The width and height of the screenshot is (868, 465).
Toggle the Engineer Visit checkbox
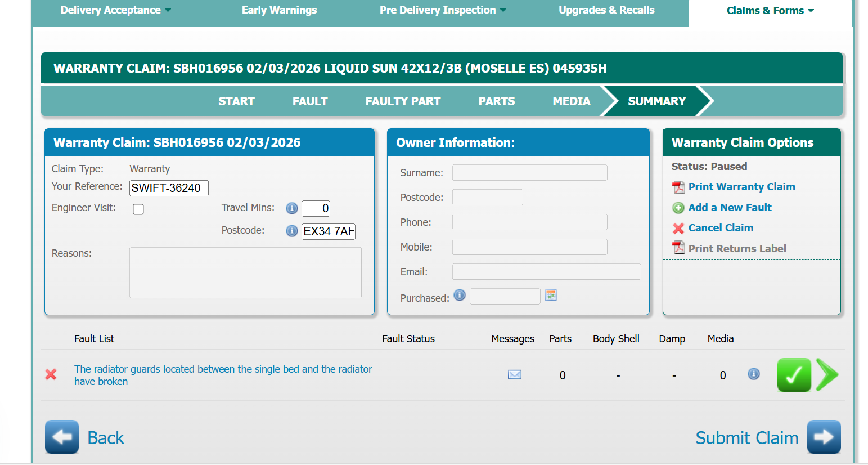[138, 209]
